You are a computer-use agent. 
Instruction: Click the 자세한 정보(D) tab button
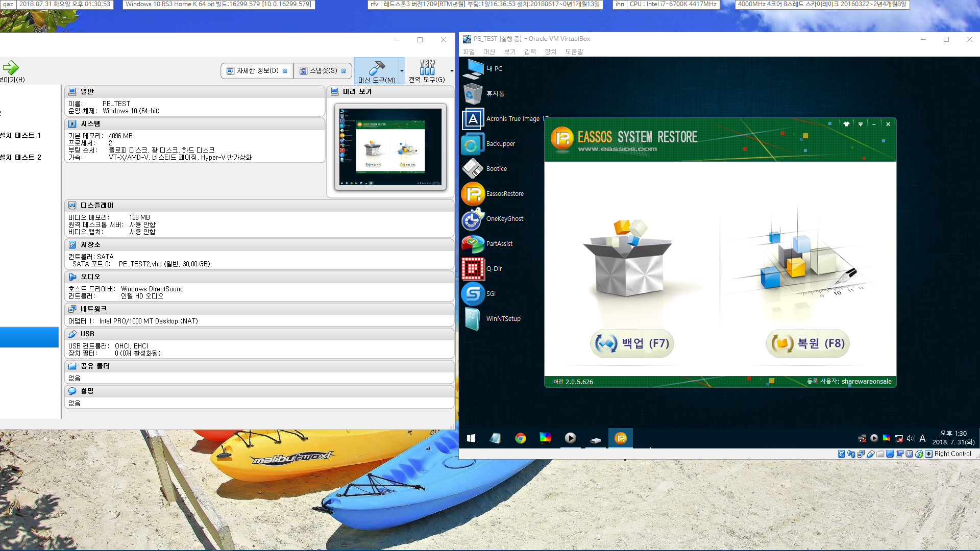[x=257, y=71]
